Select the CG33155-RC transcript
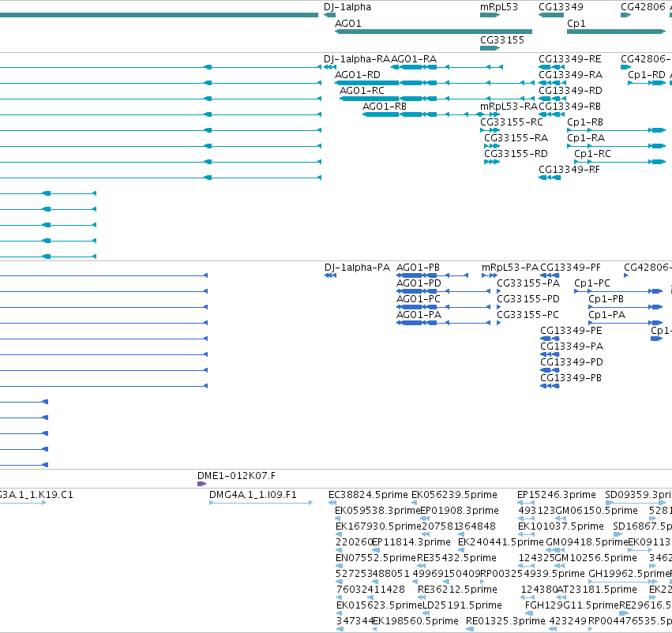 (490, 130)
